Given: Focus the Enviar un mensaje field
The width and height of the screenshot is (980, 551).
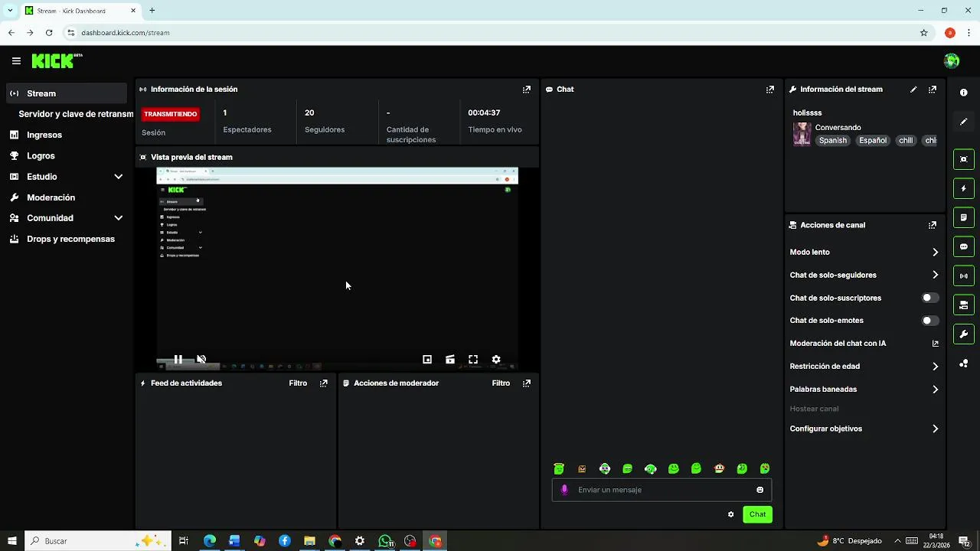Looking at the screenshot, I should coord(662,490).
